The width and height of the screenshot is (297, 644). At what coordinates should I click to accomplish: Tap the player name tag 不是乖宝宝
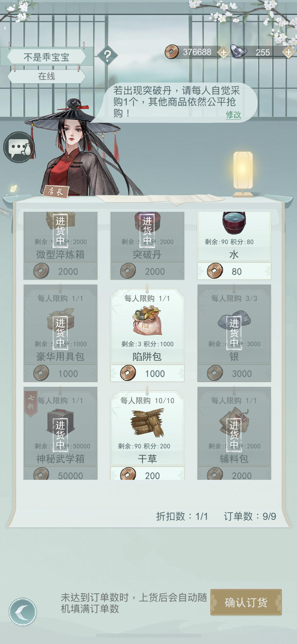point(46,57)
